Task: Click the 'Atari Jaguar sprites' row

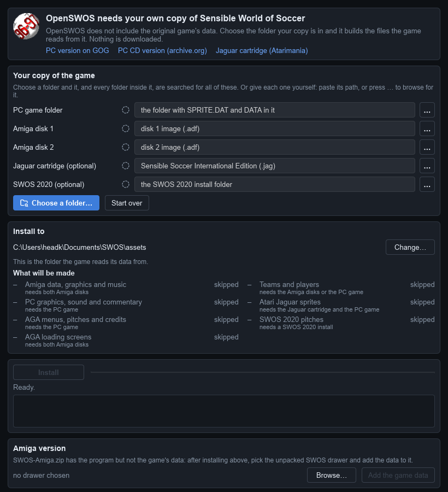Action: point(341,305)
